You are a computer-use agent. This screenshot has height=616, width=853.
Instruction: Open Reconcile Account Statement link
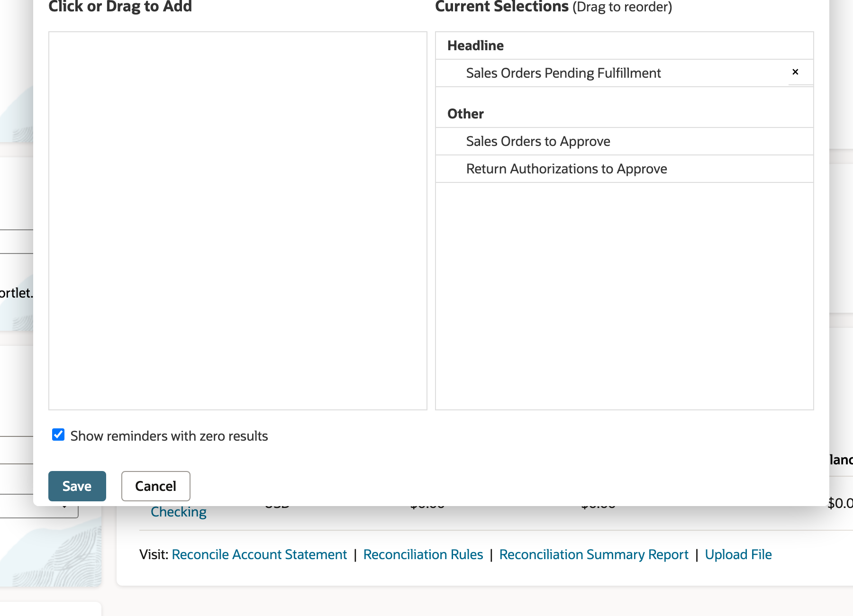click(x=259, y=554)
